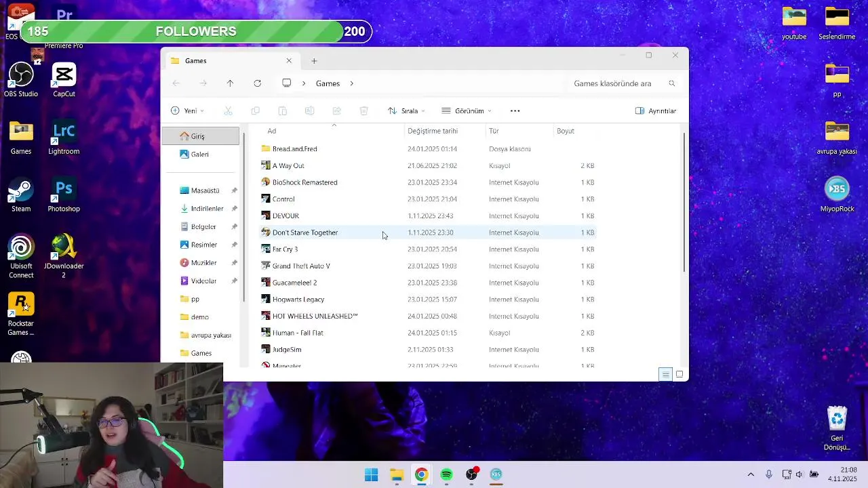Open the Games folder on desktop
868x488 pixels.
pyautogui.click(x=21, y=138)
